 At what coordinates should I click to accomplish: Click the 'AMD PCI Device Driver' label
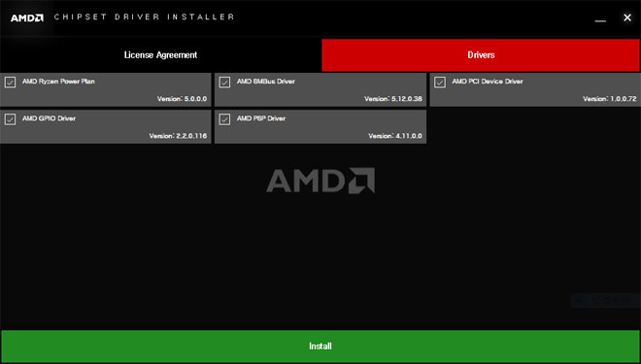click(488, 82)
